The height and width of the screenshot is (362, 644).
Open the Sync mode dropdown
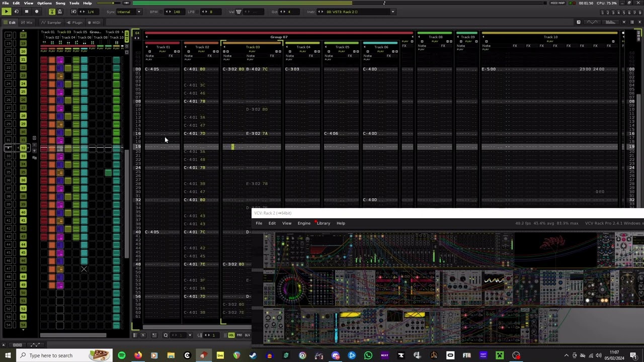[x=129, y=12]
